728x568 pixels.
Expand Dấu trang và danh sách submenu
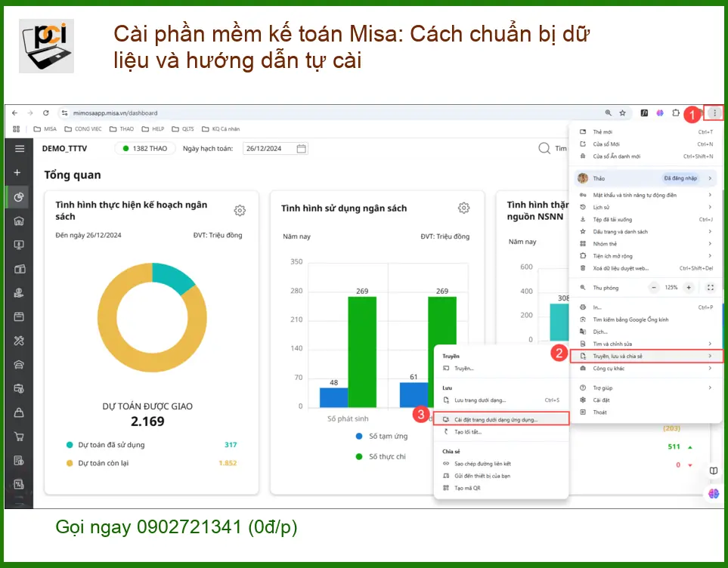click(x=710, y=232)
